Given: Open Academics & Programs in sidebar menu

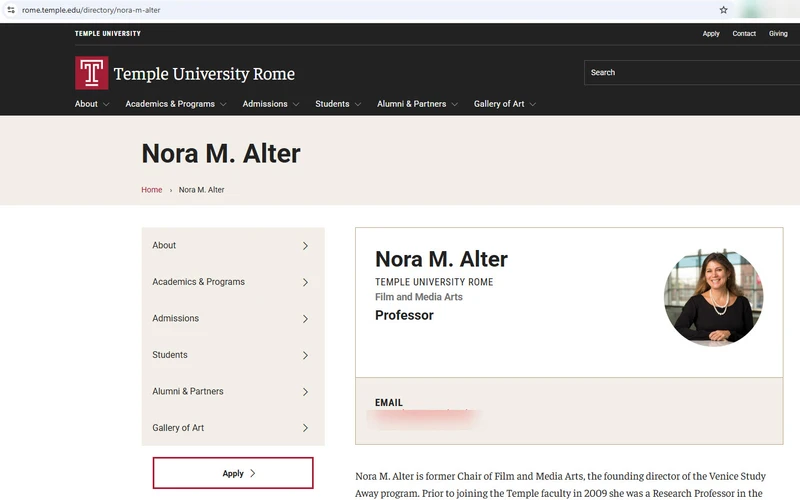Looking at the screenshot, I should point(198,282).
